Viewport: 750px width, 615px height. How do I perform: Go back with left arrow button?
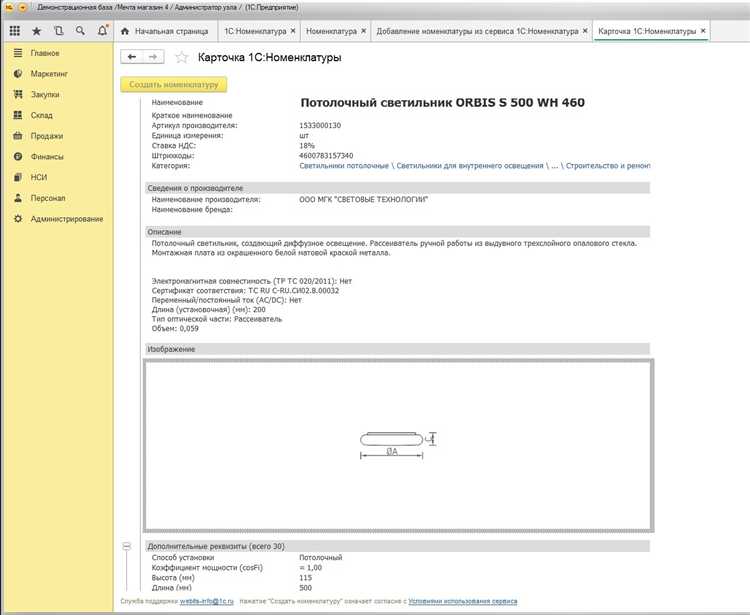point(132,57)
